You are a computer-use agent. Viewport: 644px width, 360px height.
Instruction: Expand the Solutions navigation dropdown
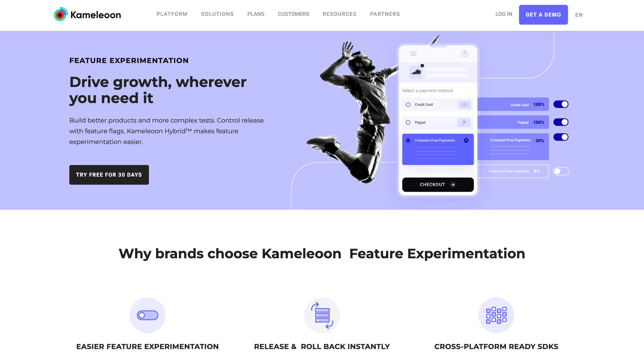pos(217,14)
